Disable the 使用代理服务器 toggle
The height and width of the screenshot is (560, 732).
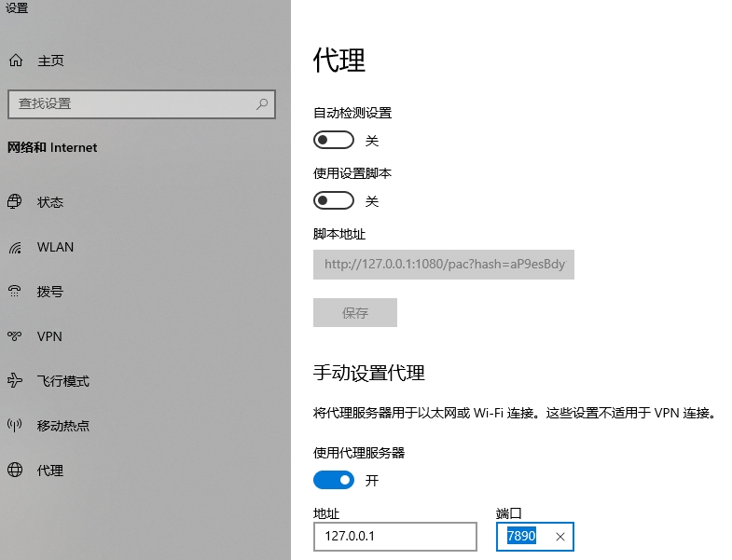click(x=334, y=481)
